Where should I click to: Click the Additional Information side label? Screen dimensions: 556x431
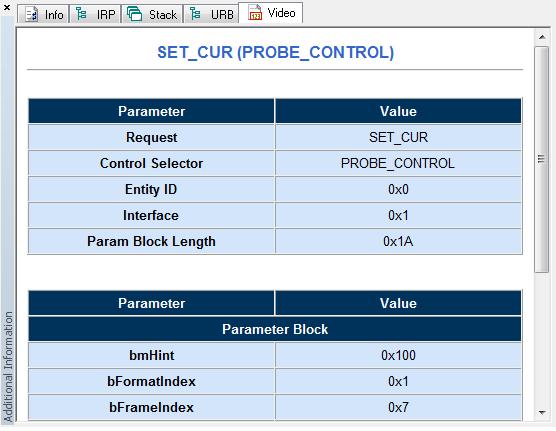click(x=8, y=366)
